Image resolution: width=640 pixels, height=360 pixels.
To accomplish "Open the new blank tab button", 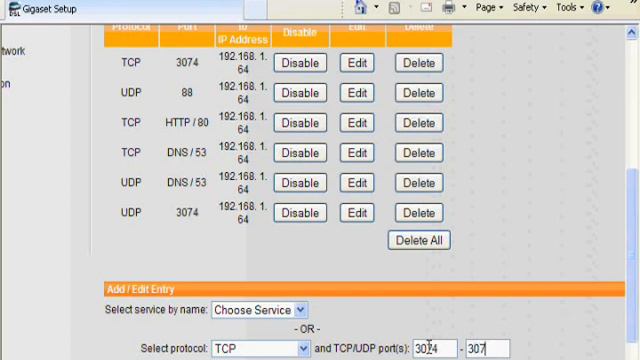I will [256, 9].
